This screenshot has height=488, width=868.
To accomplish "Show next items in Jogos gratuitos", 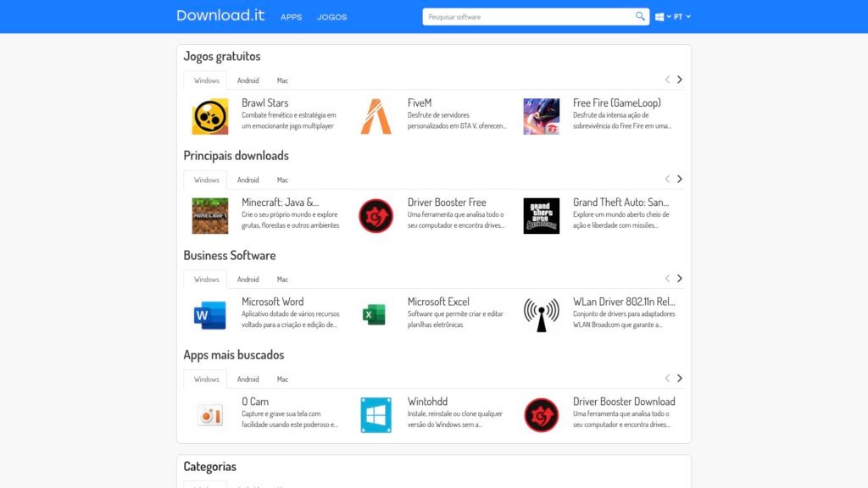I will 680,80.
